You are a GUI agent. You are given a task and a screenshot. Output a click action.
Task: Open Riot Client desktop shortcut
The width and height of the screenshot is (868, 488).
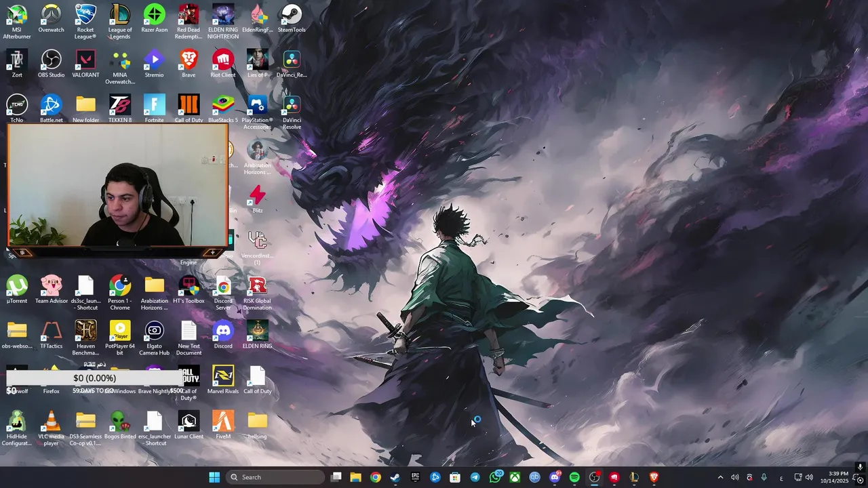coord(223,64)
